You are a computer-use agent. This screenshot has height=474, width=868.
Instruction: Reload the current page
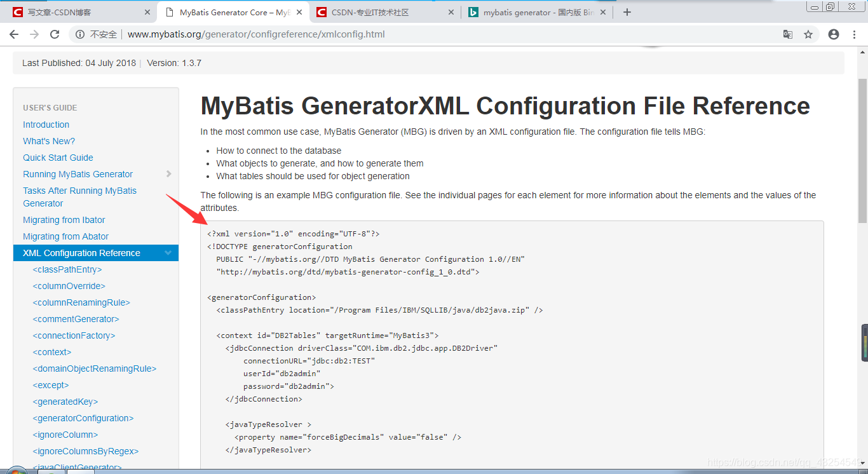(x=55, y=34)
